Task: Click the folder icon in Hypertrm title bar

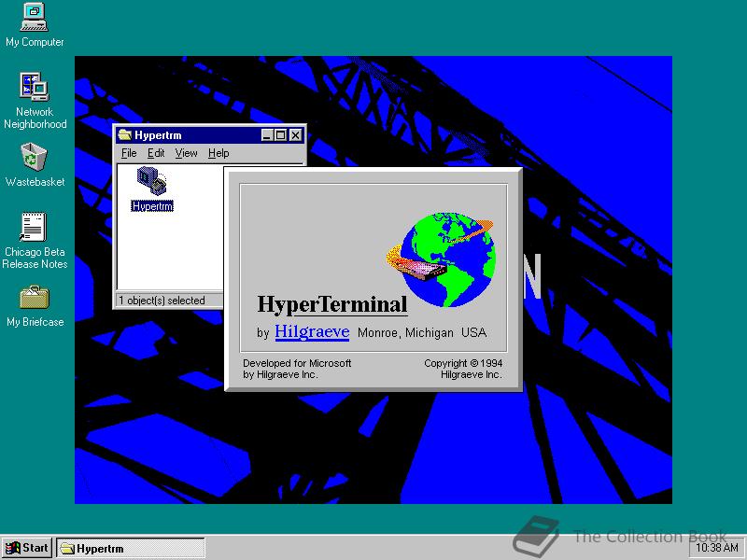Action: [125, 135]
